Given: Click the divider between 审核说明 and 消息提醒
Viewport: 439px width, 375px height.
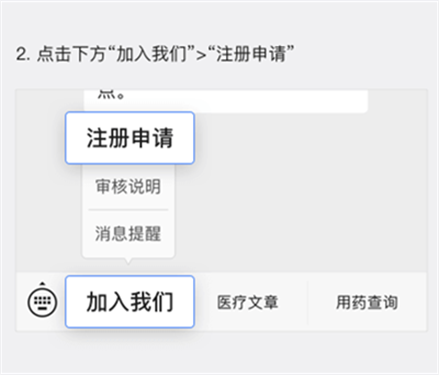Looking at the screenshot, I should click(x=128, y=210).
